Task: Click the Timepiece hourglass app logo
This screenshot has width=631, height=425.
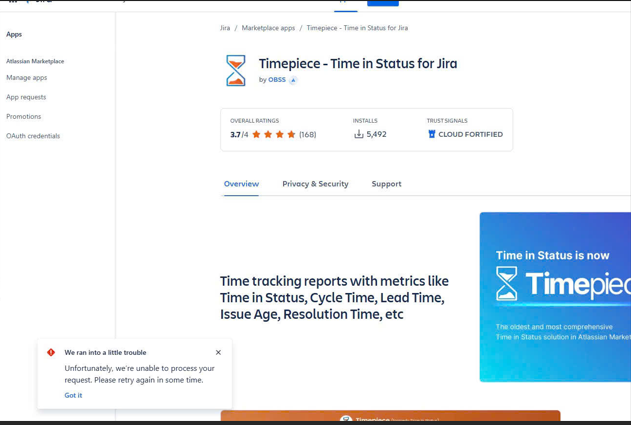Action: click(x=236, y=70)
